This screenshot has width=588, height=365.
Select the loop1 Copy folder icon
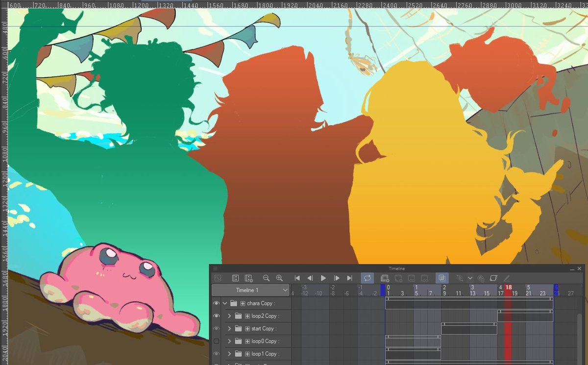[x=239, y=354]
